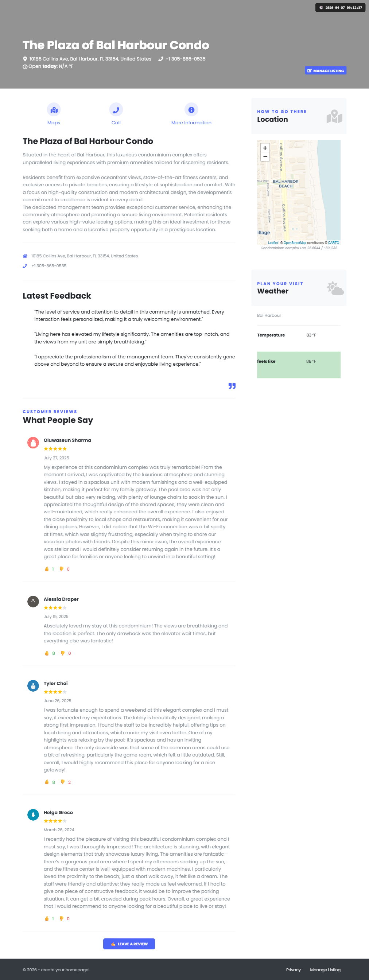Click the Manage Listing button in header

[x=326, y=71]
